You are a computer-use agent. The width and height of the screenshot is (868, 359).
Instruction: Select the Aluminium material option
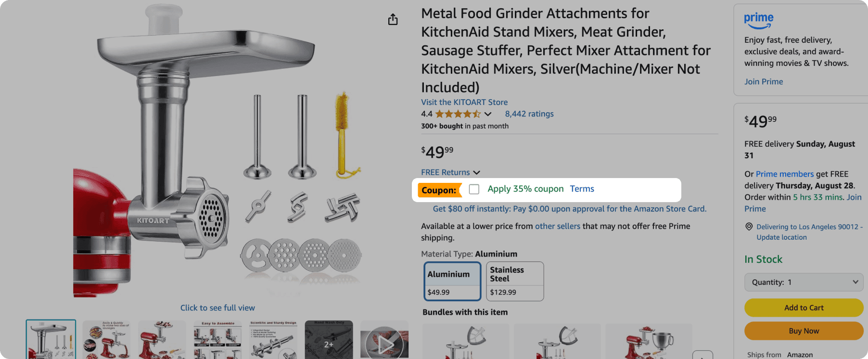click(x=452, y=281)
